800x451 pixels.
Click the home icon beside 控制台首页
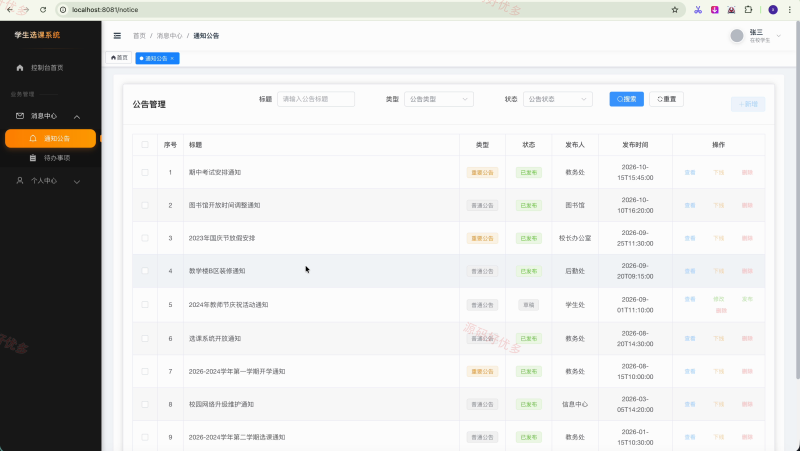coord(20,67)
